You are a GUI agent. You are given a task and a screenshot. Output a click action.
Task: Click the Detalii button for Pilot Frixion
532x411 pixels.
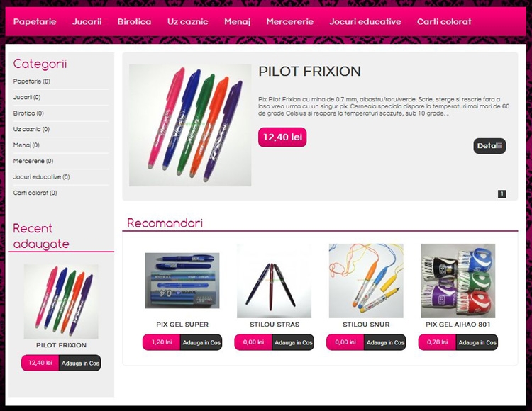(489, 146)
